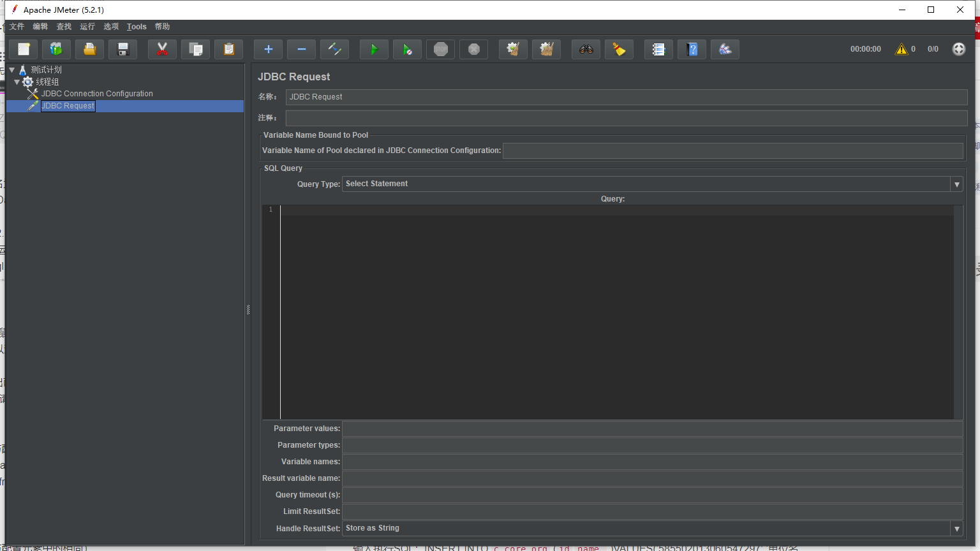Screen dimensions: 980x551
Task: Open the Function Helper list icon
Action: [x=659, y=49]
